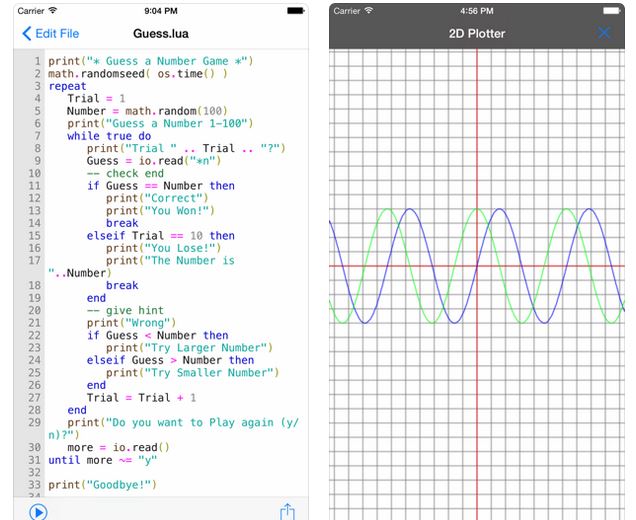Screen dimensions: 636x520
Task: Click the '-- check end' comment
Action: [125, 174]
